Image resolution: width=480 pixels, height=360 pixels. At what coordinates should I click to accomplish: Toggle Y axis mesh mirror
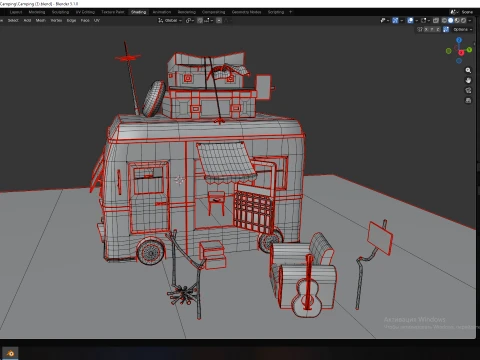[x=432, y=29]
